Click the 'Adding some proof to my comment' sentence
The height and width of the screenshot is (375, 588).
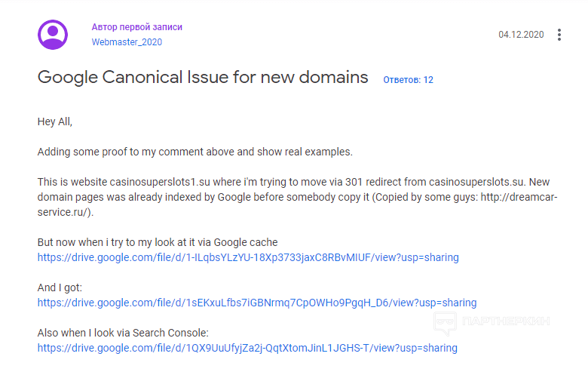point(195,152)
